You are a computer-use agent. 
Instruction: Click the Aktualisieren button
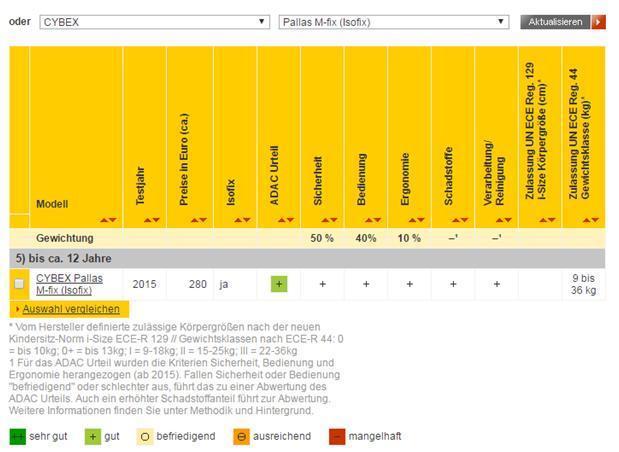click(x=555, y=22)
